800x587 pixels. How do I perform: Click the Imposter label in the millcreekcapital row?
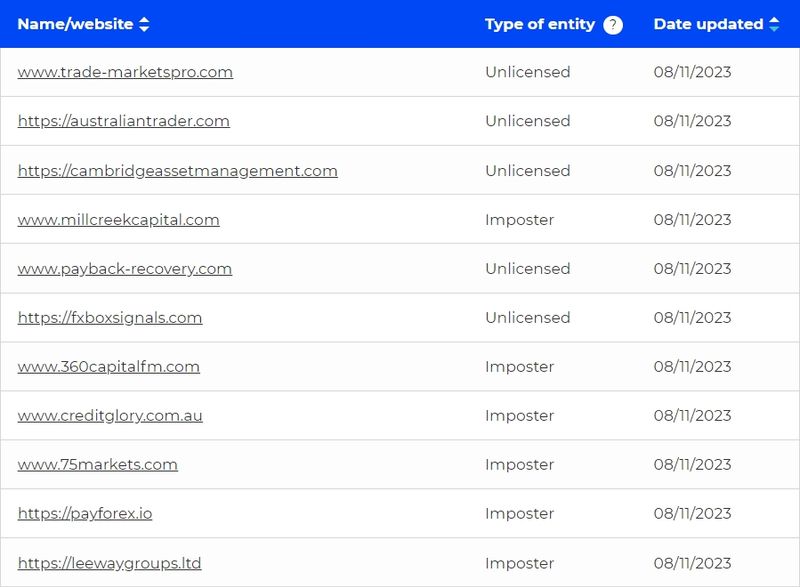[519, 220]
